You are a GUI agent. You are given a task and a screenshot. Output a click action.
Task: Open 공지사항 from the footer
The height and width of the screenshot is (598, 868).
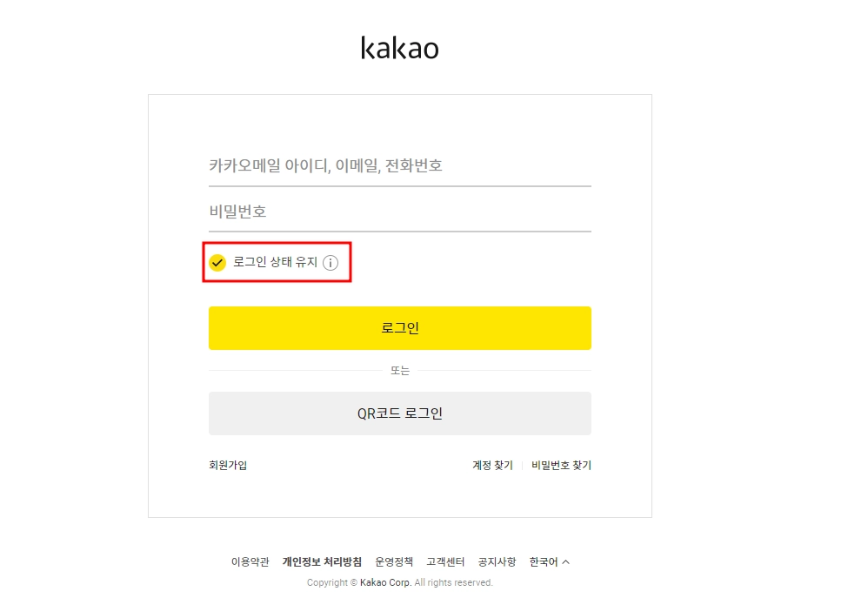[497, 562]
